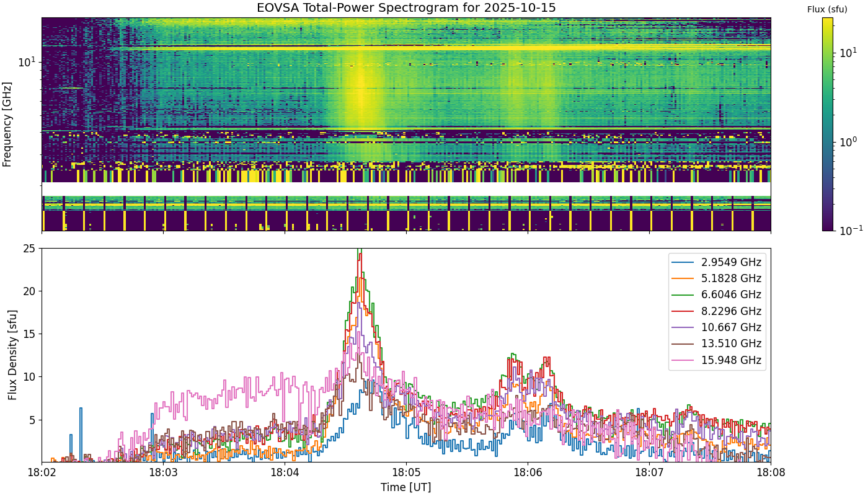Screen dimensions: 868x496
Task: Click the Time [UT] axis label
Action: (406, 487)
